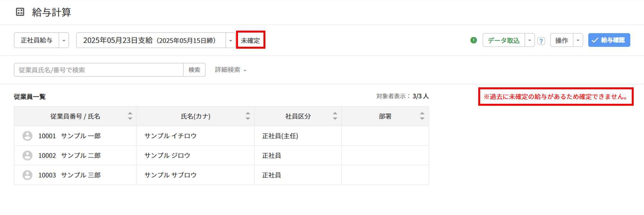
Task: Sort by 氏名(カナ) column arrows
Action: coord(248,116)
